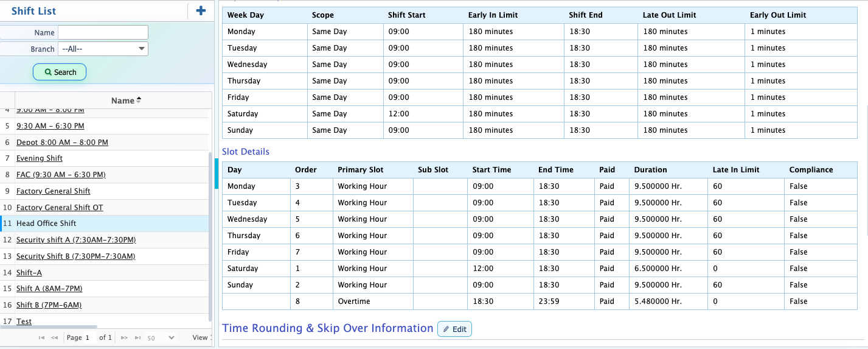
Task: Open the Shift–A link
Action: (29, 273)
